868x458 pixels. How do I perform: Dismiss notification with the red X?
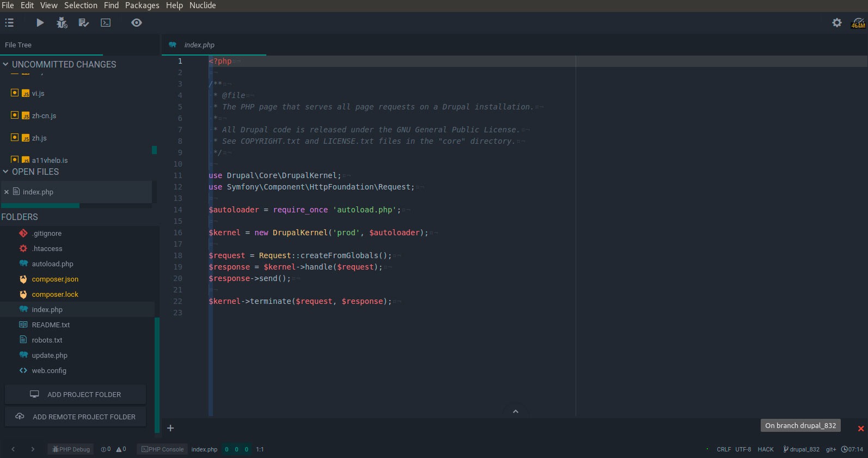[861, 429]
